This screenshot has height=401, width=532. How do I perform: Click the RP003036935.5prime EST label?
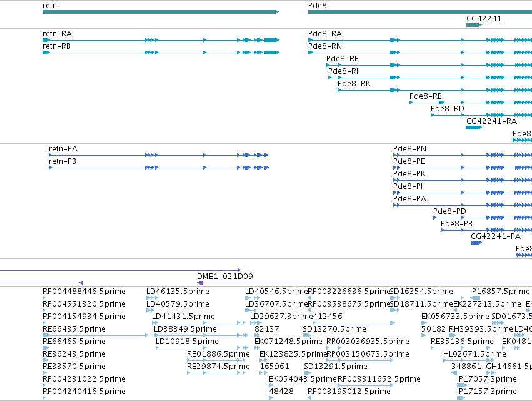[x=368, y=342]
